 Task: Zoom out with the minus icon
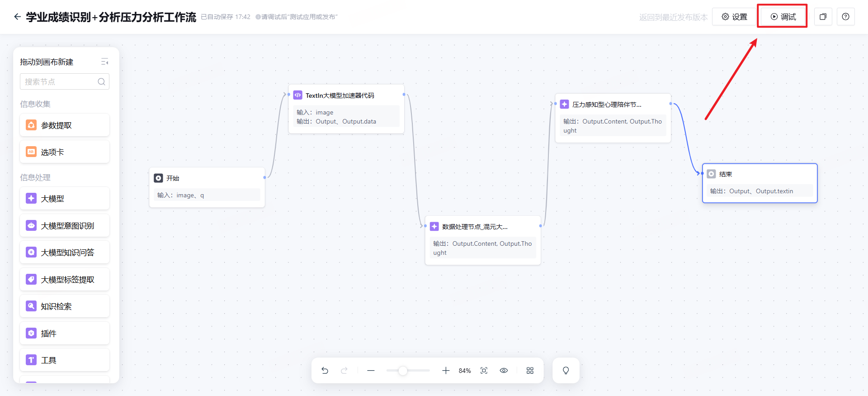coord(371,371)
